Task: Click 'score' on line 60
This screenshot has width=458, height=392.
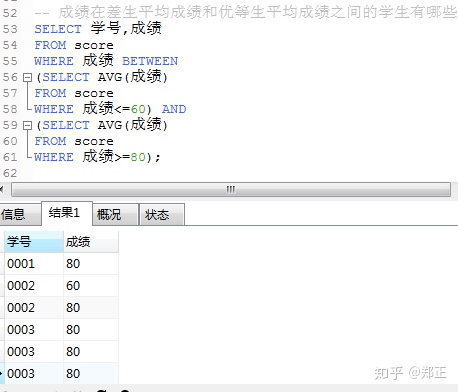Action: pyautogui.click(x=94, y=142)
